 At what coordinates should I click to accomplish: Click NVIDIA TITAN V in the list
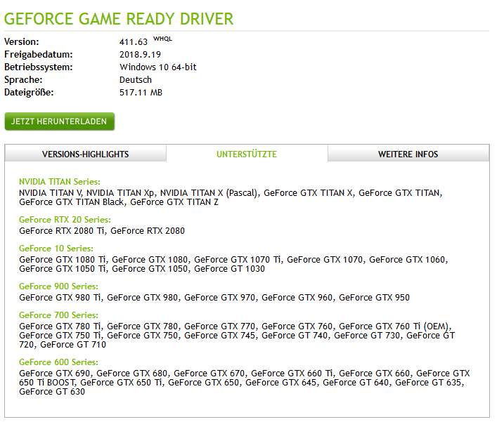pyautogui.click(x=50, y=193)
